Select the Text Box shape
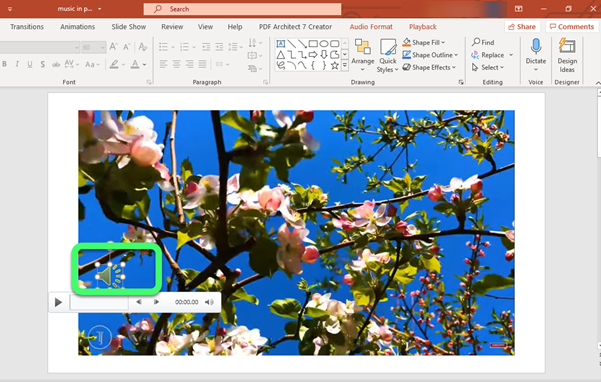This screenshot has width=601, height=382. (281, 43)
